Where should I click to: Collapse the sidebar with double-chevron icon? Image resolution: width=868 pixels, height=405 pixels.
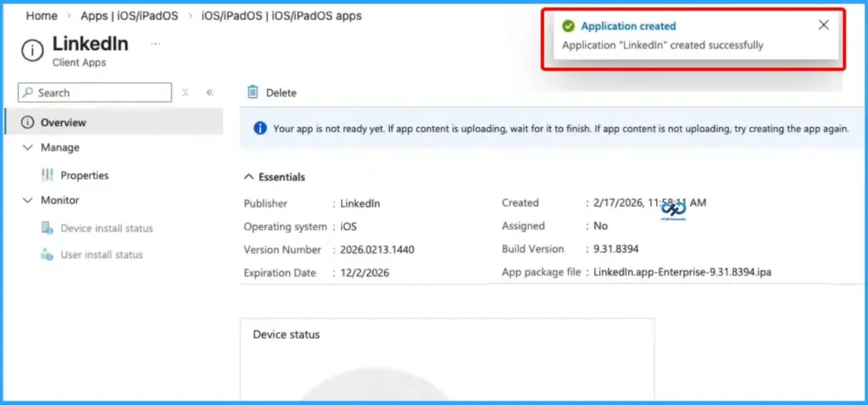pyautogui.click(x=210, y=92)
